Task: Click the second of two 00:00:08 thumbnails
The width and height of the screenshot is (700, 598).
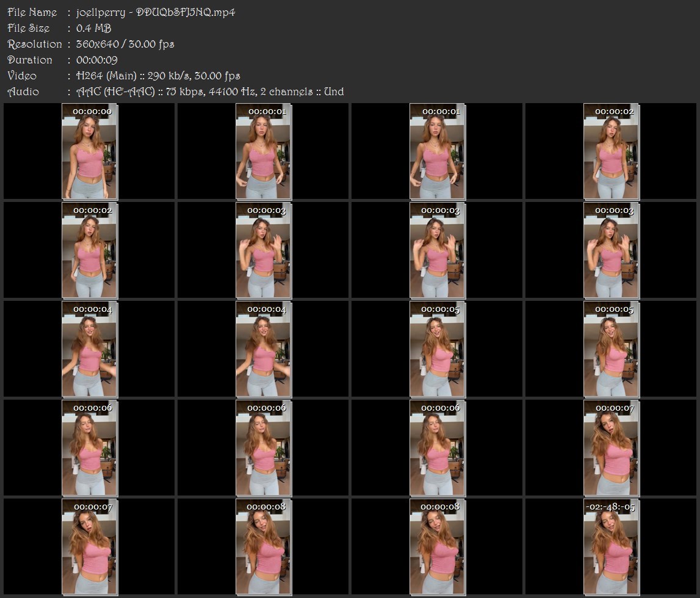Action: click(x=438, y=547)
